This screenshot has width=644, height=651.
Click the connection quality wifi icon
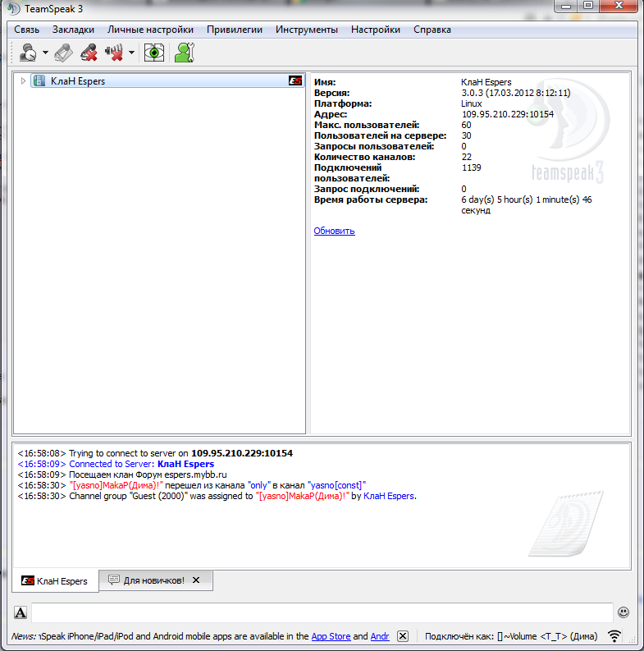pyautogui.click(x=614, y=635)
